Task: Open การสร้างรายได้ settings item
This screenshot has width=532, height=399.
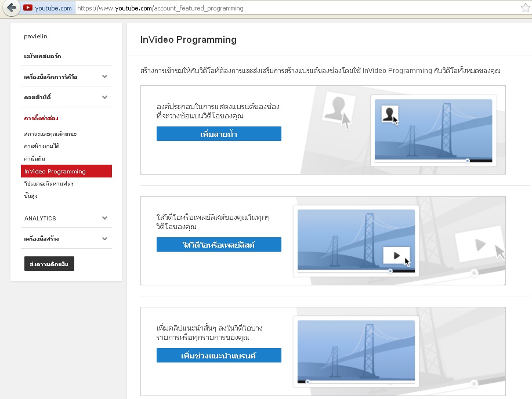Action: 42,146
